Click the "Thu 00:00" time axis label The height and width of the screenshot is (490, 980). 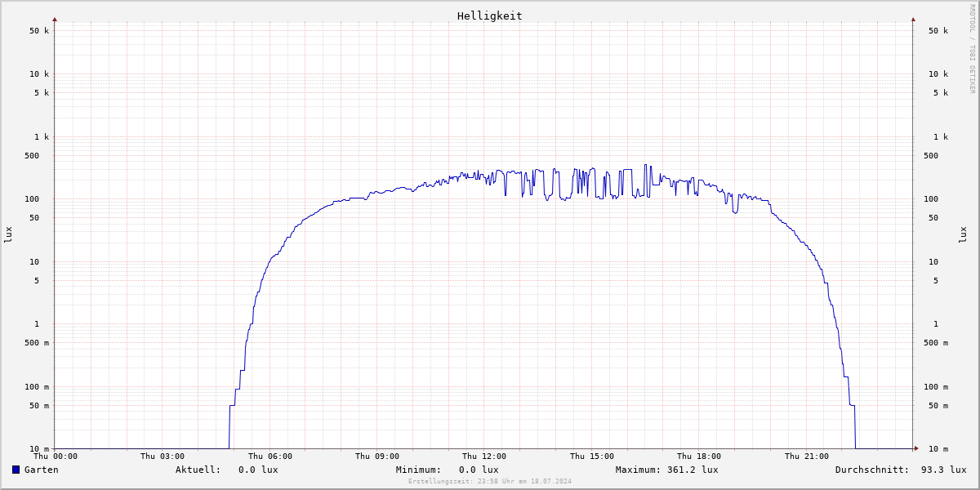tap(56, 457)
